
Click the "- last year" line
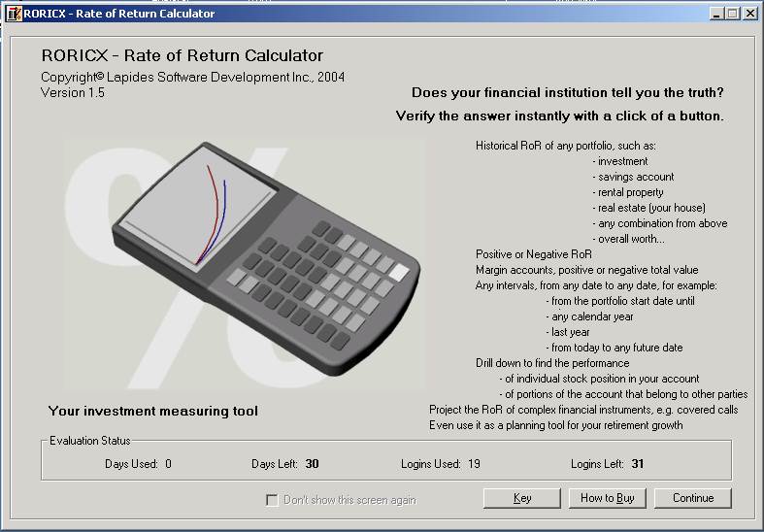pos(568,332)
